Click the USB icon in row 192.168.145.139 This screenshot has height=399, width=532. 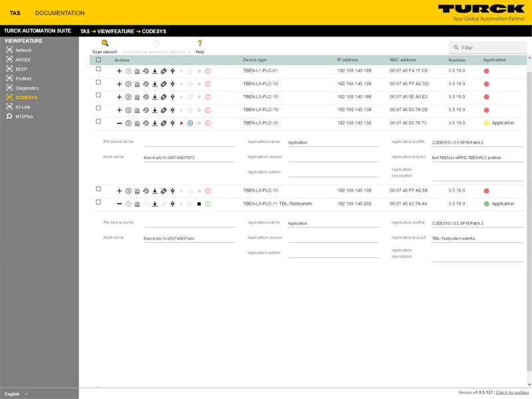point(172,110)
